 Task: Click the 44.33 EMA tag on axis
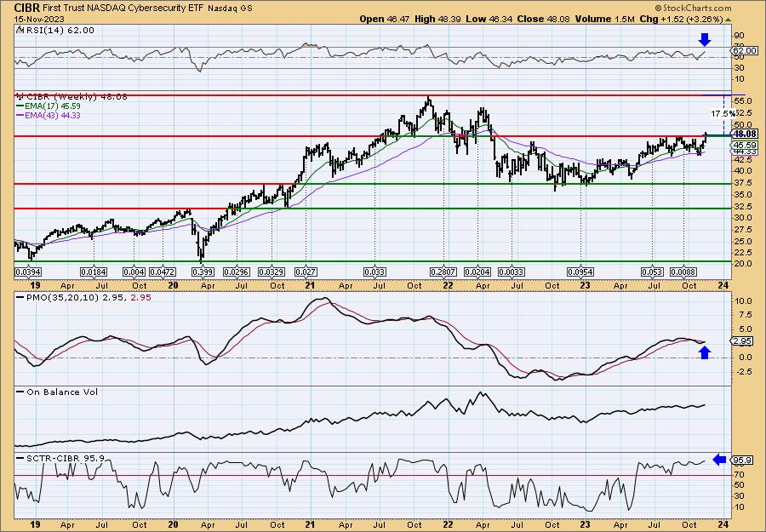click(x=745, y=152)
